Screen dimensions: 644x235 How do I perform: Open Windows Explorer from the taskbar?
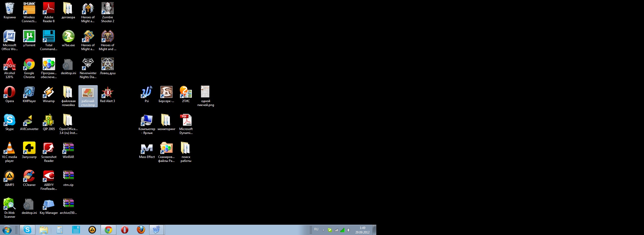pyautogui.click(x=44, y=230)
